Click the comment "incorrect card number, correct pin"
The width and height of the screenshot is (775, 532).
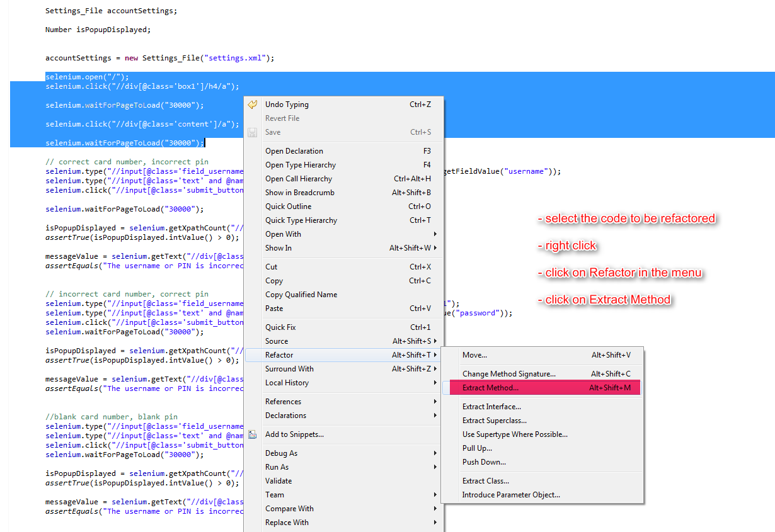click(x=127, y=294)
